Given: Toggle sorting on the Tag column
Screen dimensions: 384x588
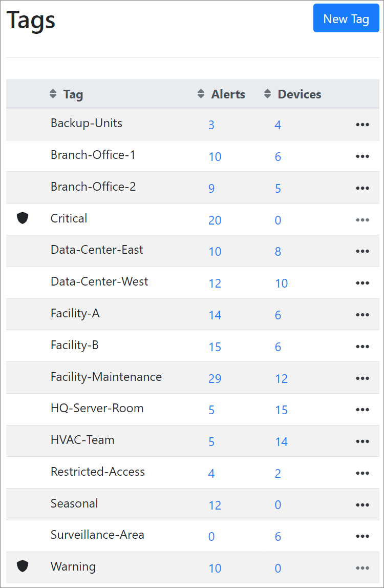Looking at the screenshot, I should tap(52, 94).
